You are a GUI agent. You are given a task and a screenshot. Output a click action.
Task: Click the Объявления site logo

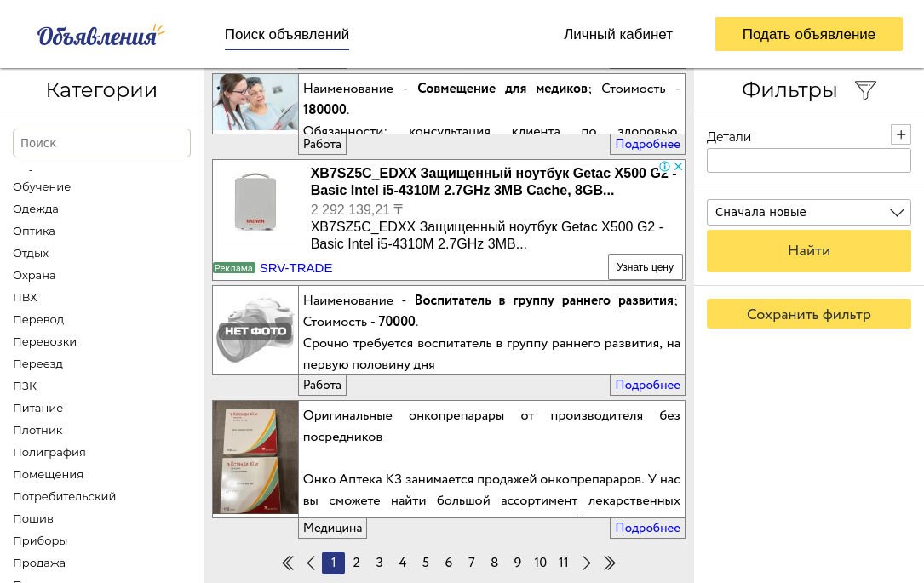tap(100, 35)
